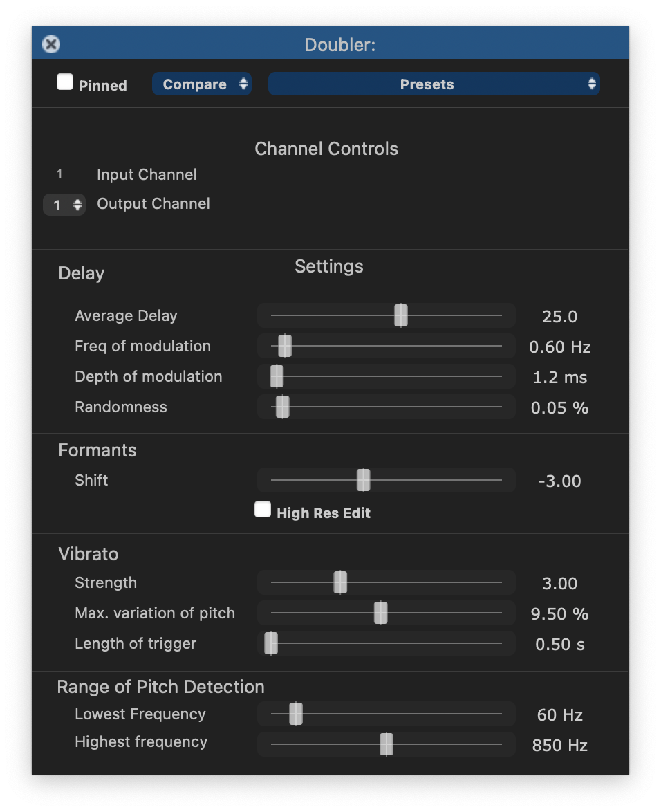The height and width of the screenshot is (812, 661).
Task: Click the Shift value -3.00
Action: pos(559,481)
